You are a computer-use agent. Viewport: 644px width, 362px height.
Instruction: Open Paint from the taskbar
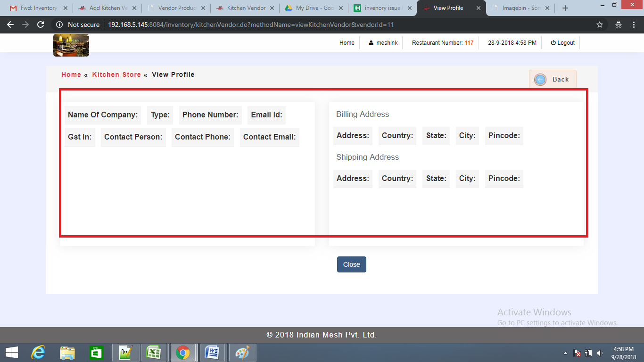coord(242,353)
